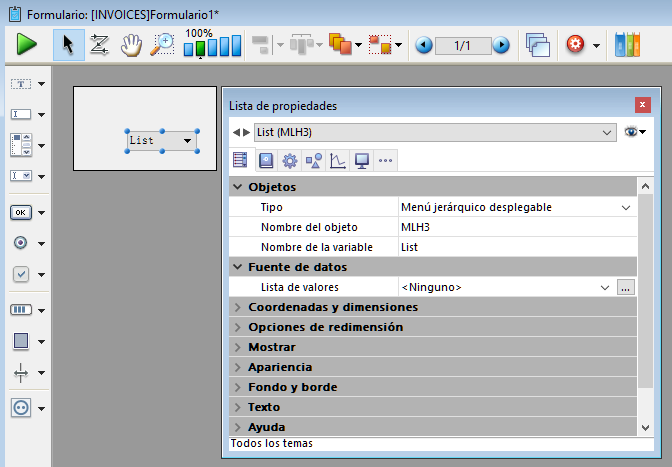Screen dimensions: 672x467
Task: Activate the hand pan tool
Action: 130,45
